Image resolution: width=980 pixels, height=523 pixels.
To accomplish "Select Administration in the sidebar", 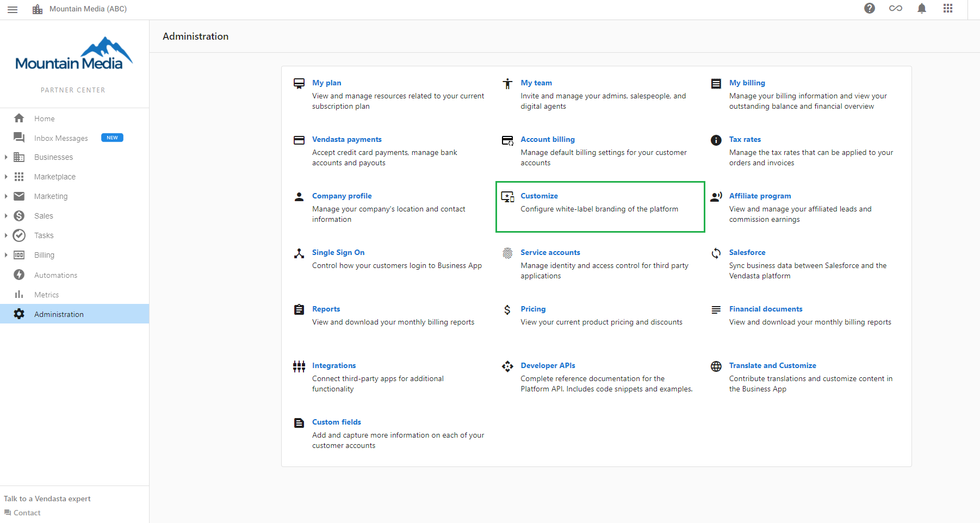I will tap(75, 314).
